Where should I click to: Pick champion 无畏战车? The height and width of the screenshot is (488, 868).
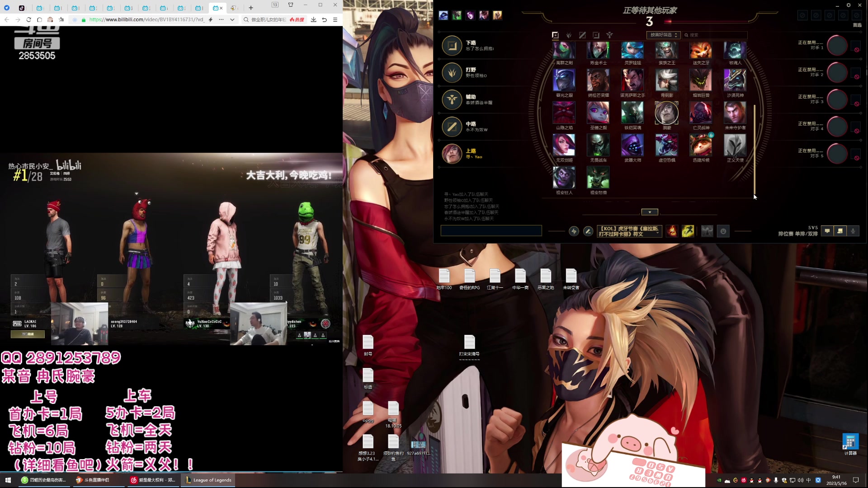598,145
